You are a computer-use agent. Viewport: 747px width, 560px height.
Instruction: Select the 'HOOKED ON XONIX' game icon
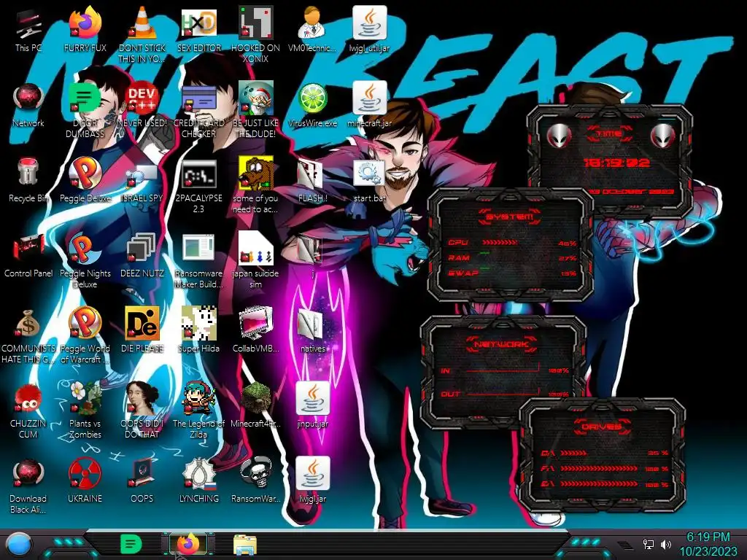[255, 23]
